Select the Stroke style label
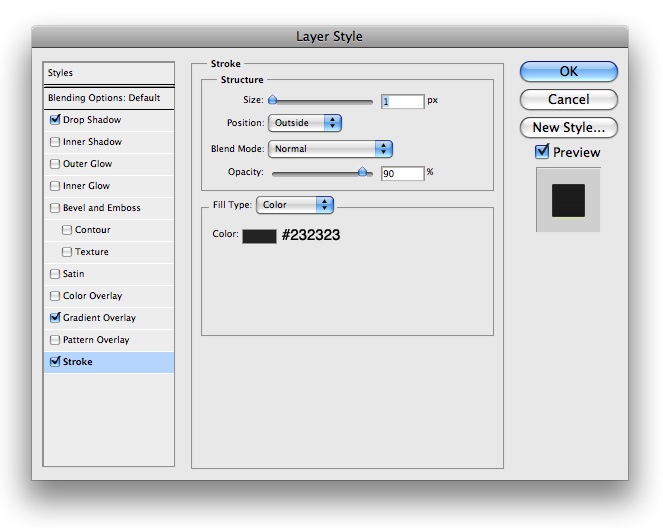663x528 pixels. tap(78, 361)
